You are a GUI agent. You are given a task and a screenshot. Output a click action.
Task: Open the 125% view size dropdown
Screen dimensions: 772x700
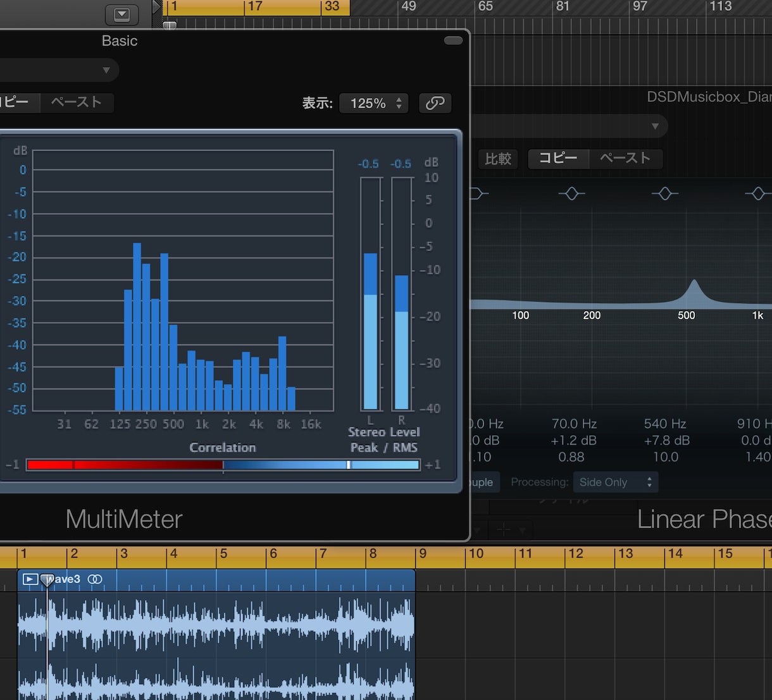374,103
